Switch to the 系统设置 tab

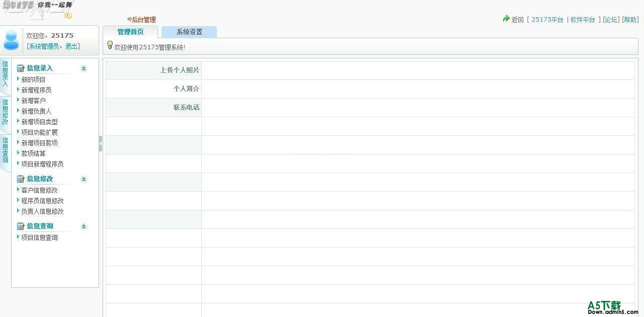pos(189,32)
